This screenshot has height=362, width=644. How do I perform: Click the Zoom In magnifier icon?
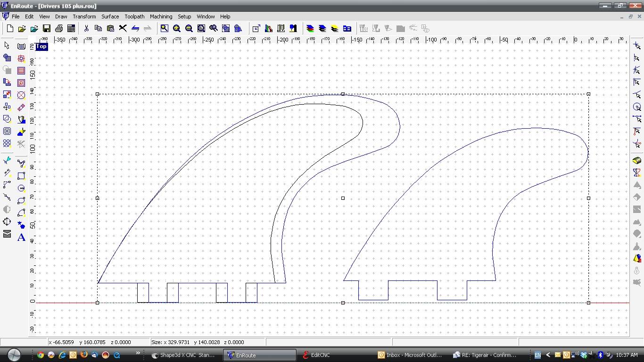176,28
